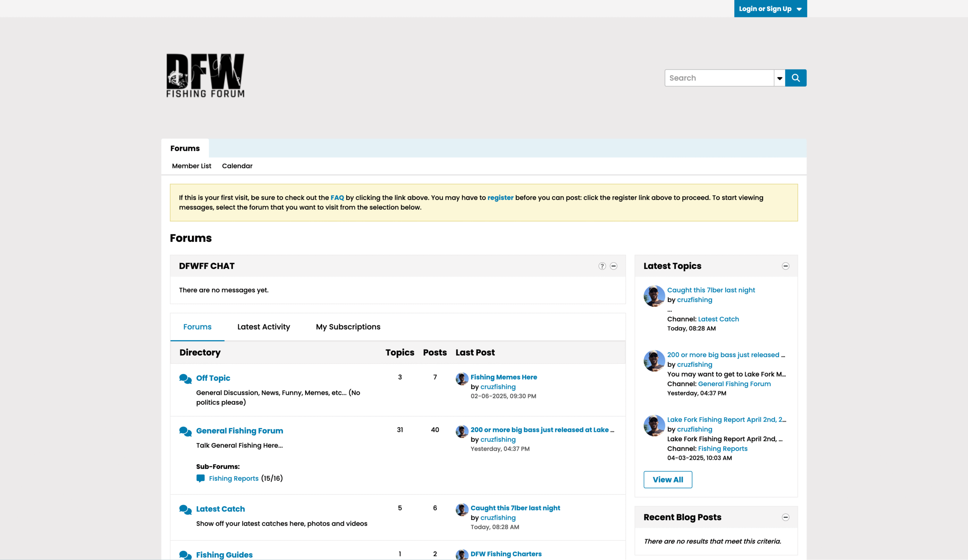Click the Off Topic forum bubbles icon

tap(185, 379)
